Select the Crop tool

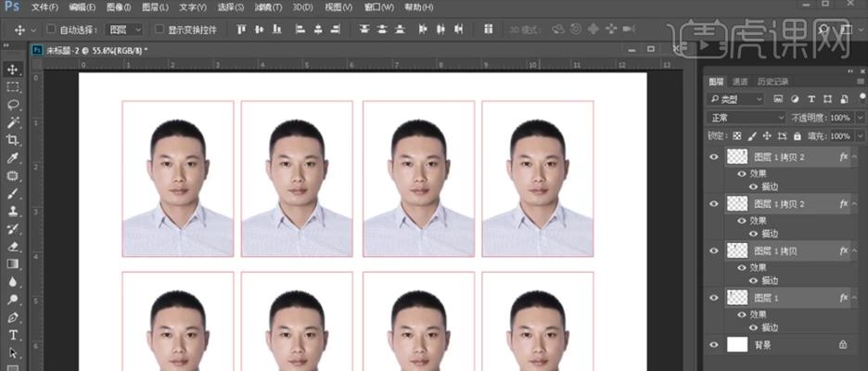click(x=13, y=140)
